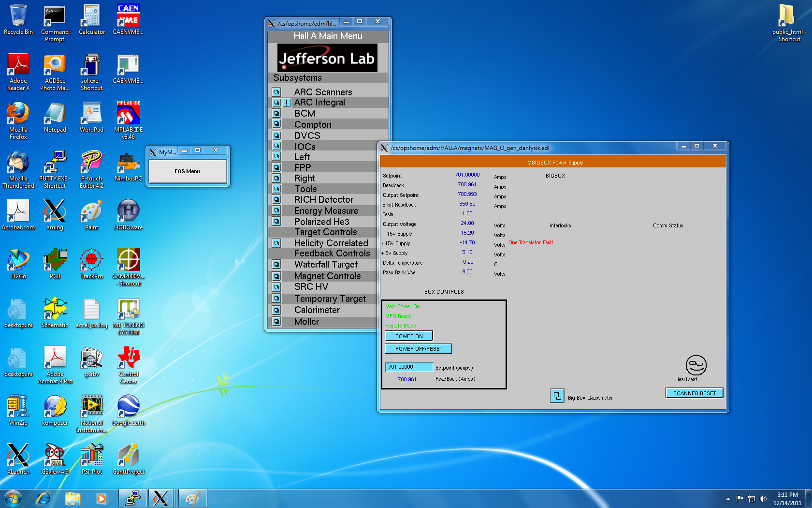Screen dimensions: 812x508
Task: Click the Setpoint (Amps) input field
Action: pos(409,367)
